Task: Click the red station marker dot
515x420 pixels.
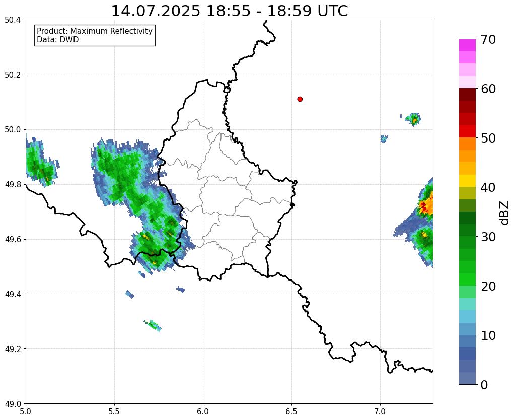Action: coord(300,99)
